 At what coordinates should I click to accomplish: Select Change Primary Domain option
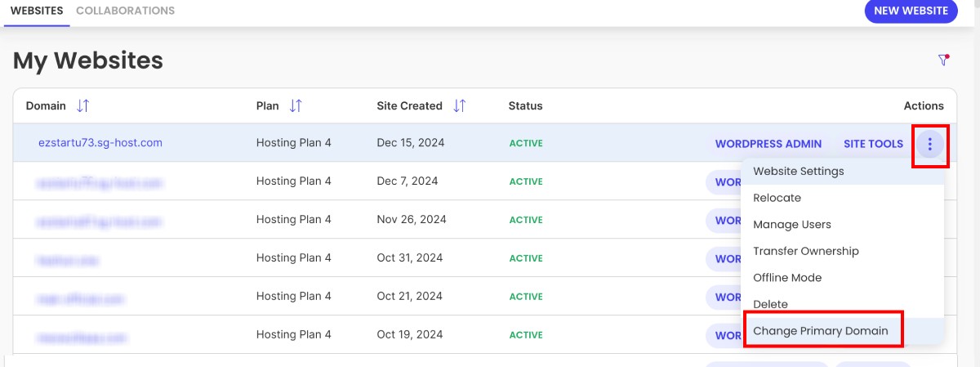coord(820,331)
